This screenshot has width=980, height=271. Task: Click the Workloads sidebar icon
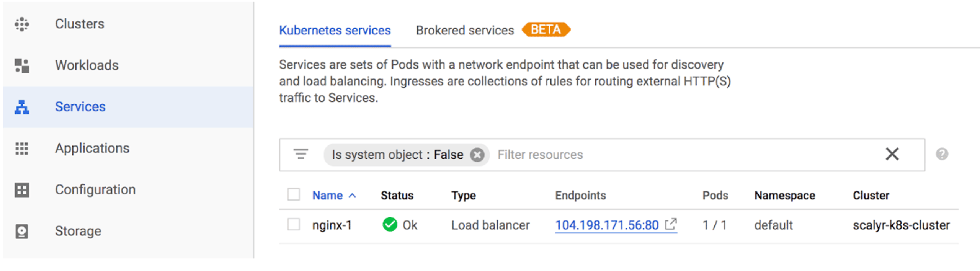coord(22,65)
